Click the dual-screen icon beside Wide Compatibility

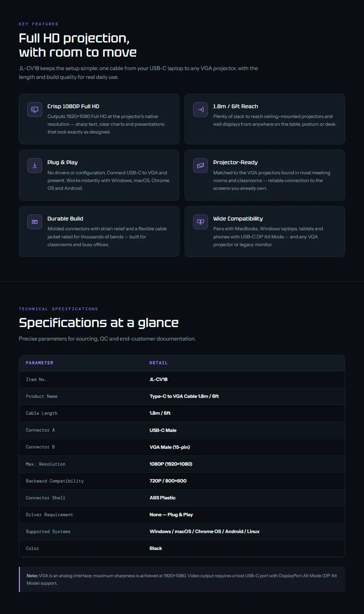click(201, 222)
